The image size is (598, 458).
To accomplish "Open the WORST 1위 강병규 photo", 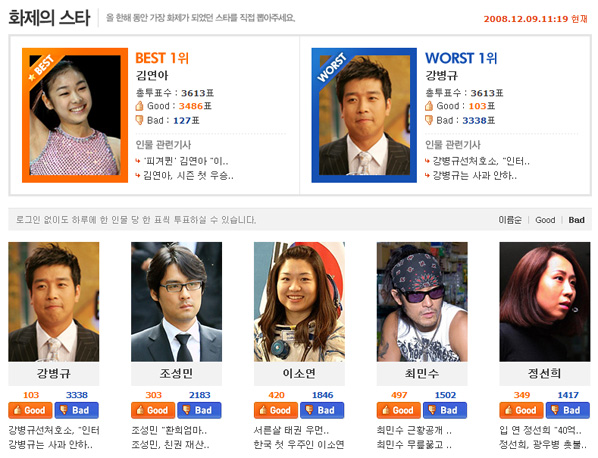I will [364, 115].
